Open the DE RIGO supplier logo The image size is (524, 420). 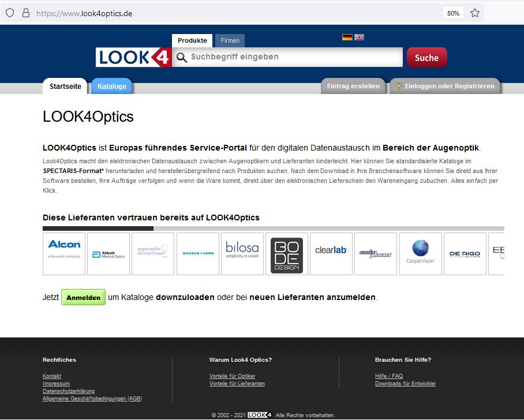(x=465, y=254)
